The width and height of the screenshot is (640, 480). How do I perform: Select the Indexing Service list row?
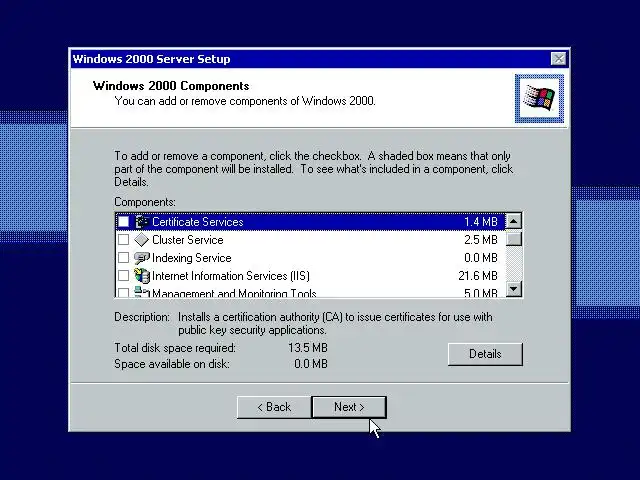[310, 258]
